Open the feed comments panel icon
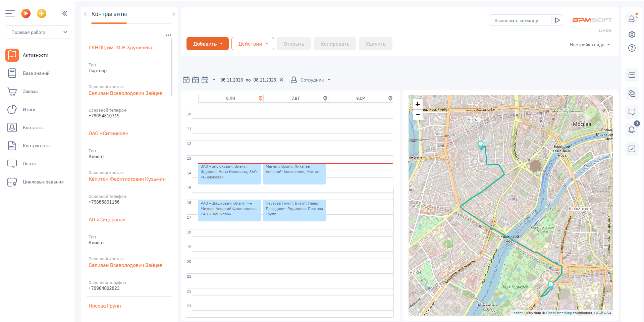 tap(632, 112)
